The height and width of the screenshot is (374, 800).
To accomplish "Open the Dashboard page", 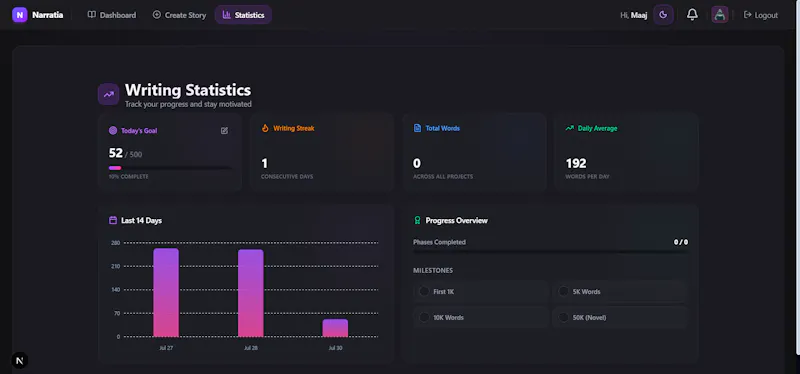I will coord(112,15).
